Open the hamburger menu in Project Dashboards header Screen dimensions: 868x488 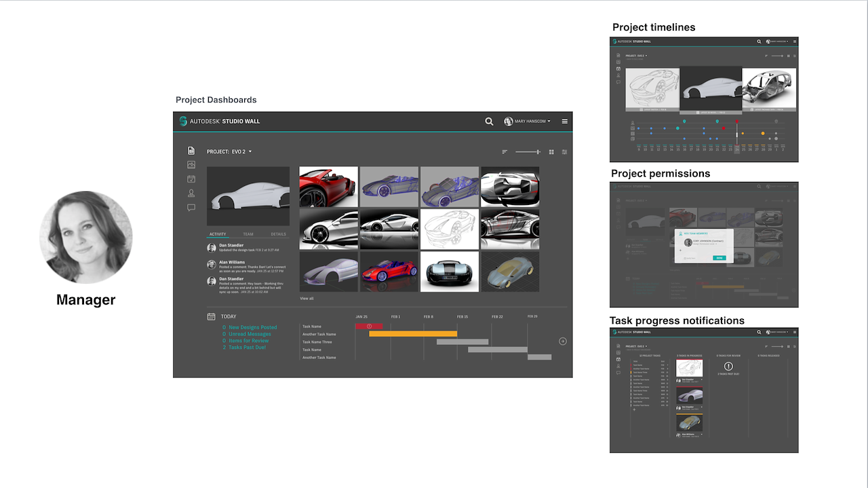[x=565, y=121]
